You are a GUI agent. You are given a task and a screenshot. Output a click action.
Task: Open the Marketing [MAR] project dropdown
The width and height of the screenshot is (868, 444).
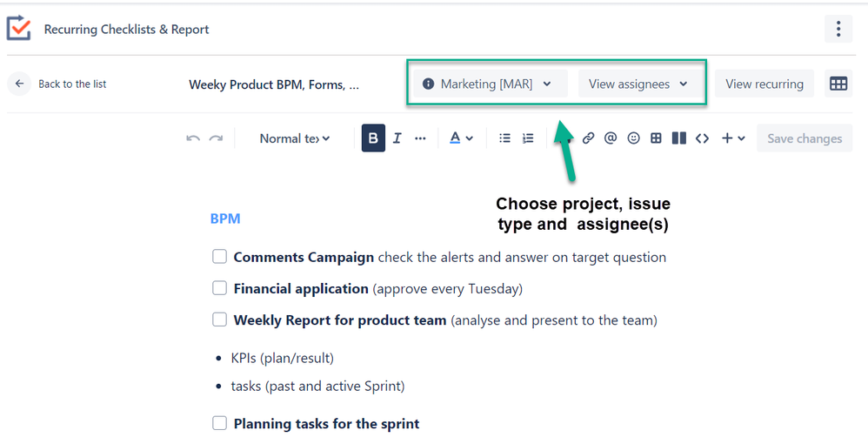click(x=487, y=84)
